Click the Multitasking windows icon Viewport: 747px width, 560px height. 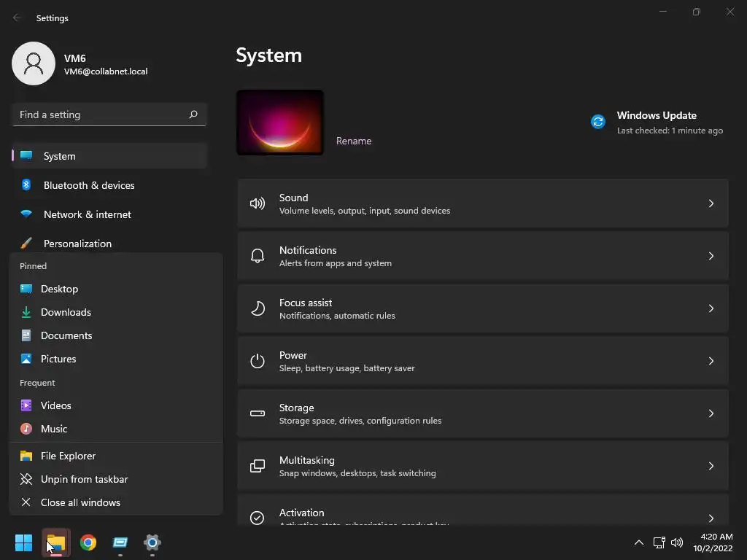click(258, 466)
